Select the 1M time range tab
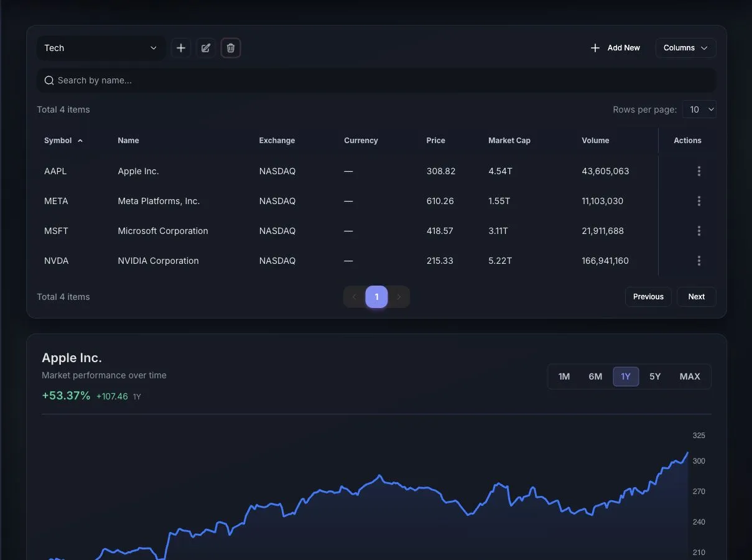 coord(564,376)
